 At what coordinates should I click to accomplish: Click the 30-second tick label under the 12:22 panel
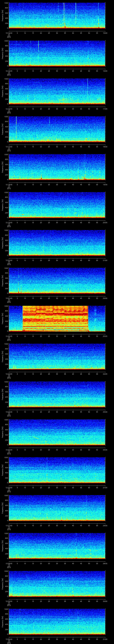coord(57,336)
